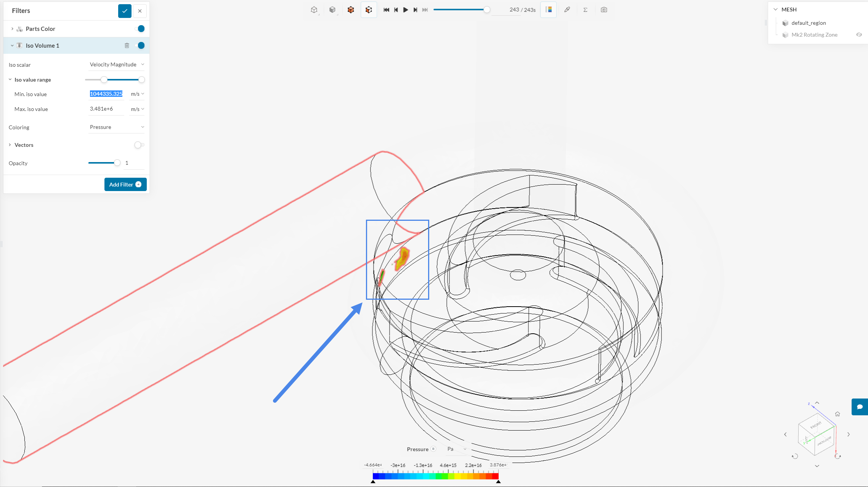Image resolution: width=868 pixels, height=487 pixels.
Task: Select the wireframe cube view icon
Action: (x=314, y=10)
